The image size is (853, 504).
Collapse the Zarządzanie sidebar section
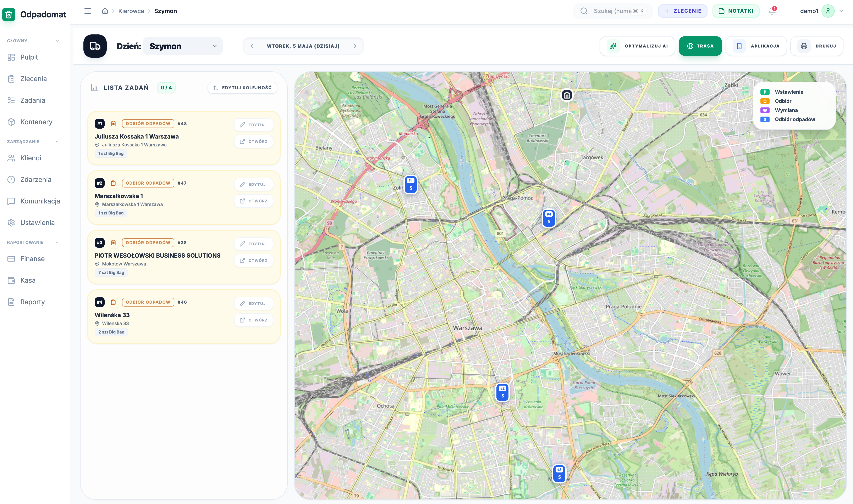[x=57, y=142]
